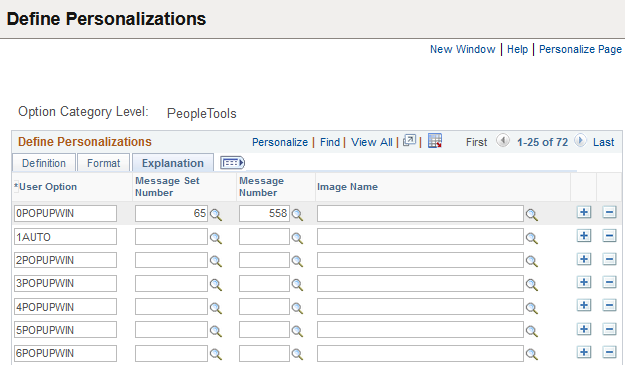
Task: Focus the 3POPUPWIN User Option field
Action: coord(65,283)
